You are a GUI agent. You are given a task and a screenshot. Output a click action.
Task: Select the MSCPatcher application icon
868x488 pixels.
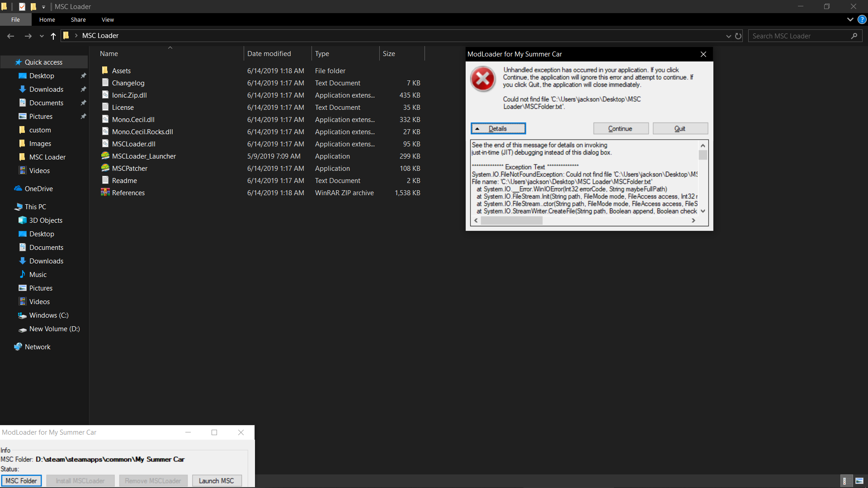tap(104, 168)
